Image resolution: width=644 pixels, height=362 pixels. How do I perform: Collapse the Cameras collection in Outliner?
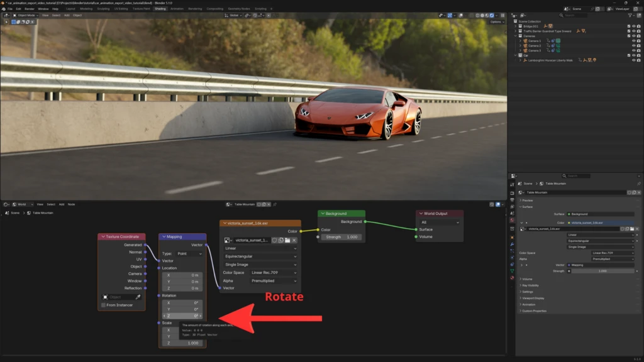516,36
